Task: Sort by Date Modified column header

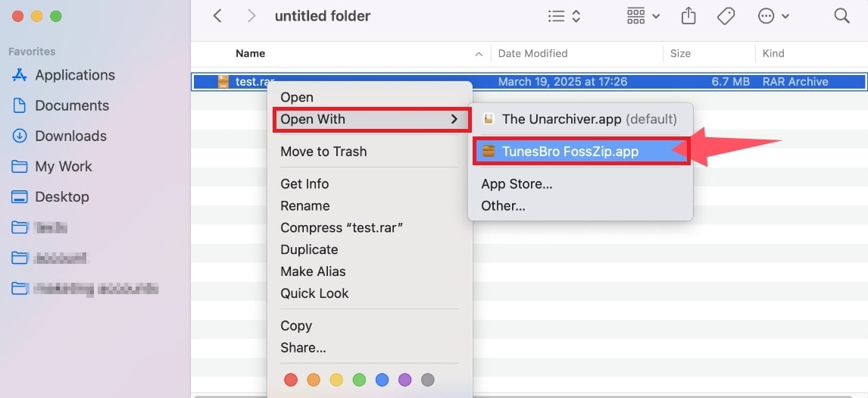Action: 532,54
